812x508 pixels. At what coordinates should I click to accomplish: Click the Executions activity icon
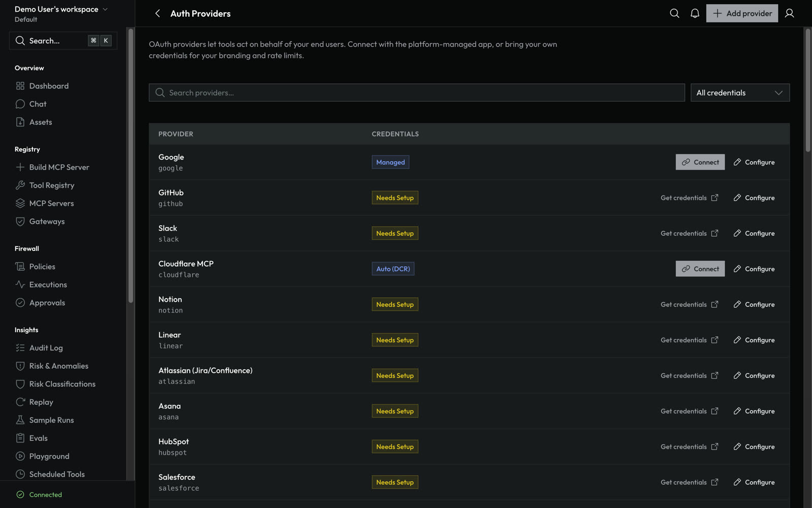[20, 284]
